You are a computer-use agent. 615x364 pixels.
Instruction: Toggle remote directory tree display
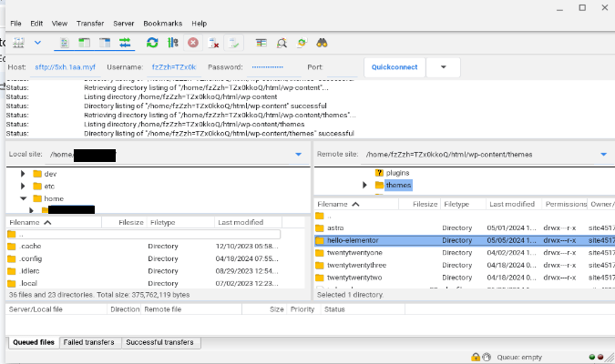click(x=105, y=43)
